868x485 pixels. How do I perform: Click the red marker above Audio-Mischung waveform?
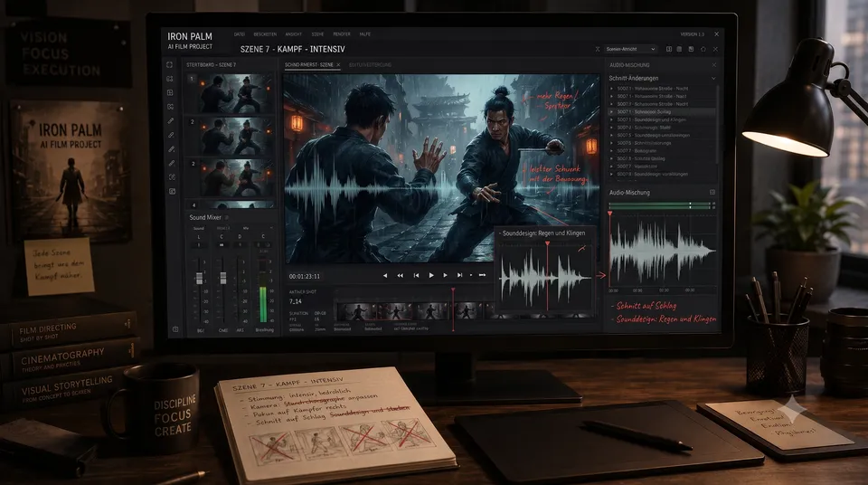610,214
